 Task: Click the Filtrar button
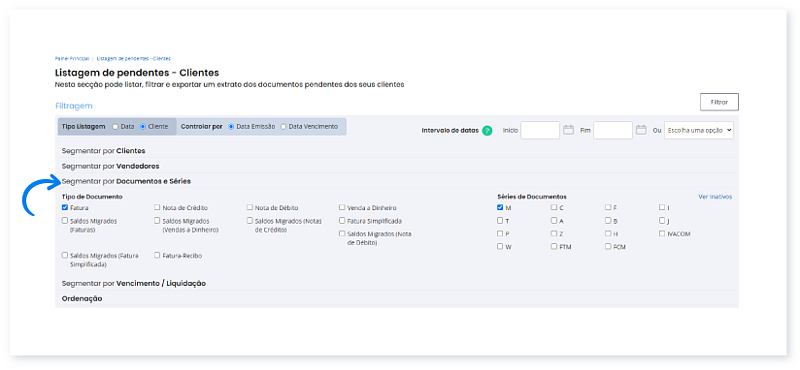click(x=719, y=102)
